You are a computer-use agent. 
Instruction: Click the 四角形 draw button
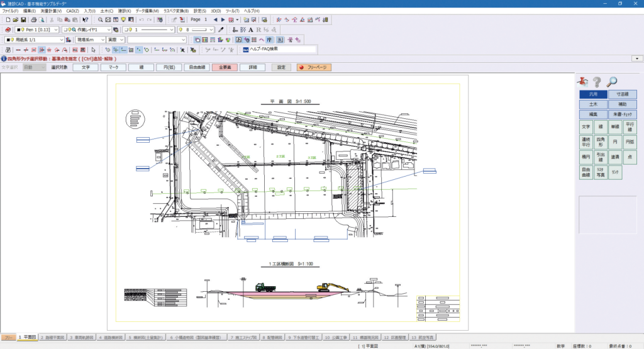(x=601, y=142)
